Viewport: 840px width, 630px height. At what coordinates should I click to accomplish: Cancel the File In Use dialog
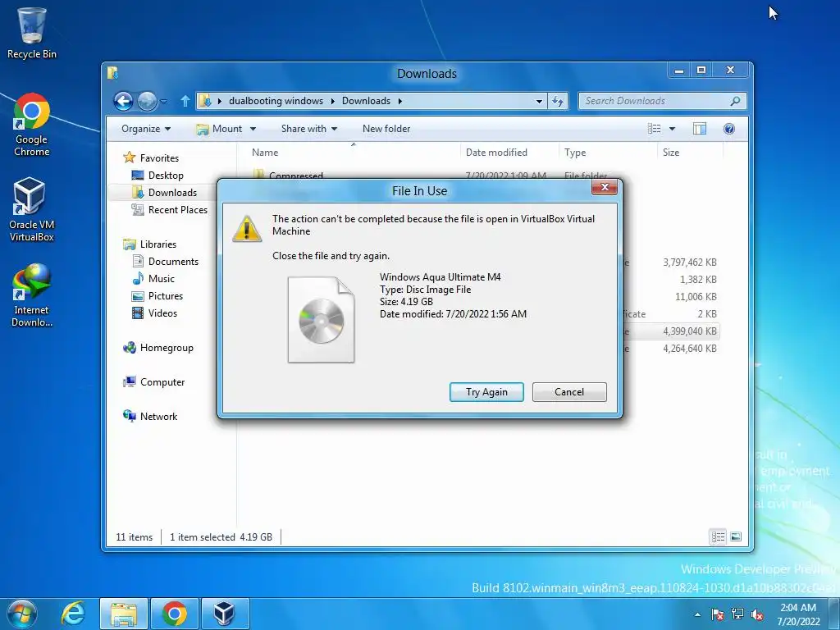569,391
